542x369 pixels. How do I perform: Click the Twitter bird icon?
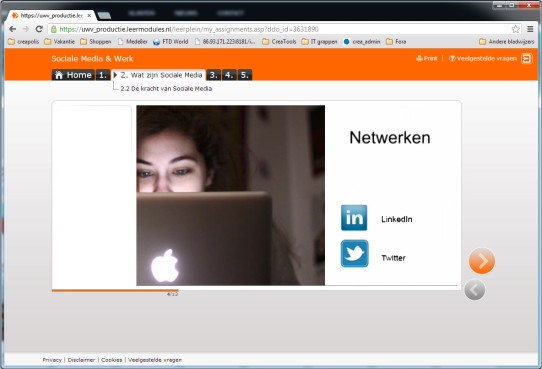coord(354,253)
